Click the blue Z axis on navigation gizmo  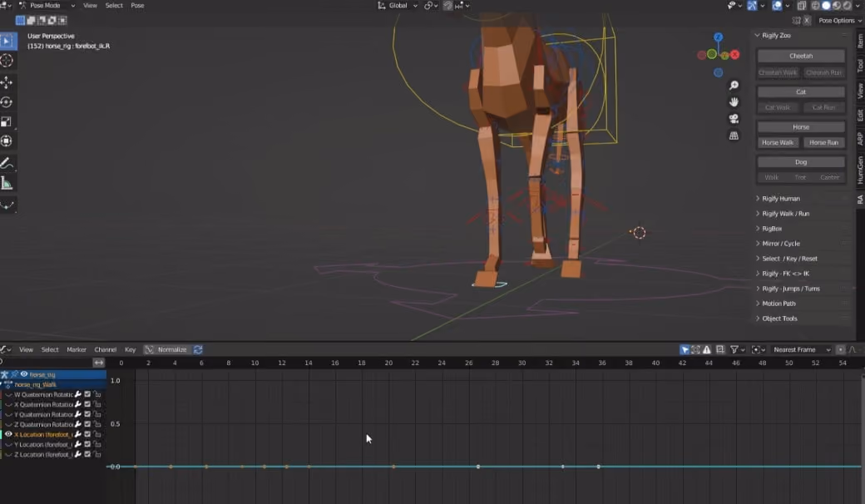tap(718, 37)
